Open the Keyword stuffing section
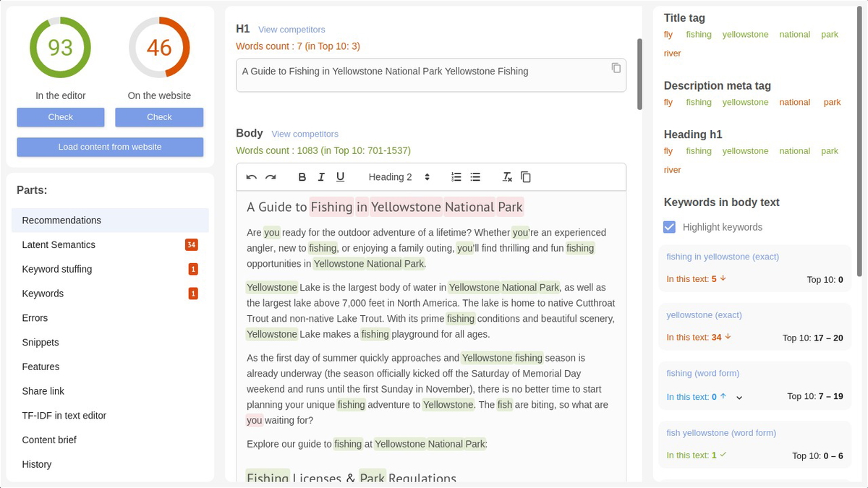The width and height of the screenshot is (868, 488). 56,269
